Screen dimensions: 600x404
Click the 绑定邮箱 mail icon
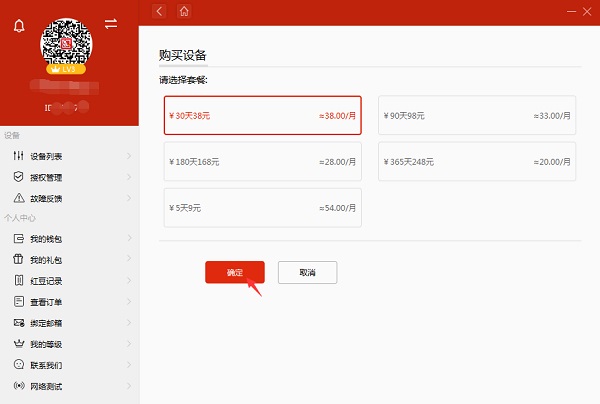(x=19, y=323)
